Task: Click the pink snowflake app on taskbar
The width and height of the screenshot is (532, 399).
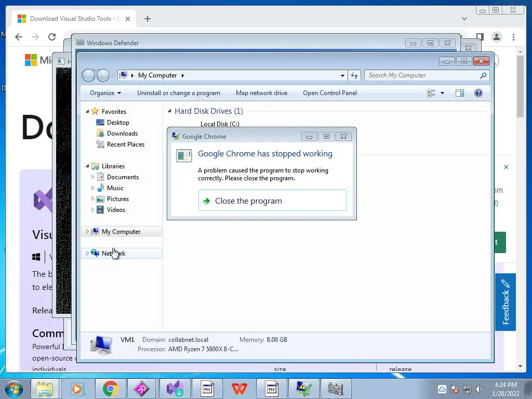Action: pos(142,389)
